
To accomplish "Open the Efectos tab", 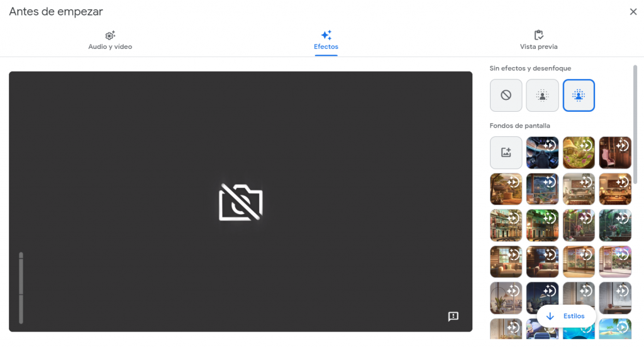I will coord(326,41).
